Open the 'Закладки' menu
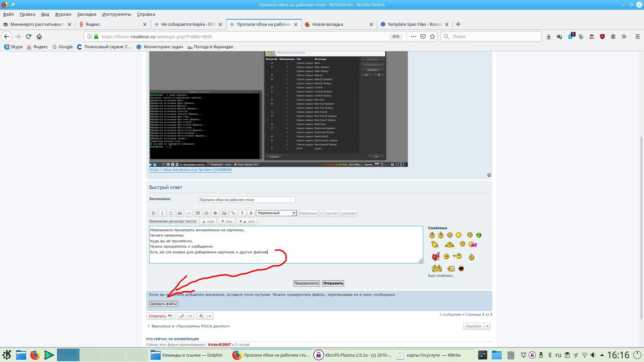644x362 pixels. (87, 14)
